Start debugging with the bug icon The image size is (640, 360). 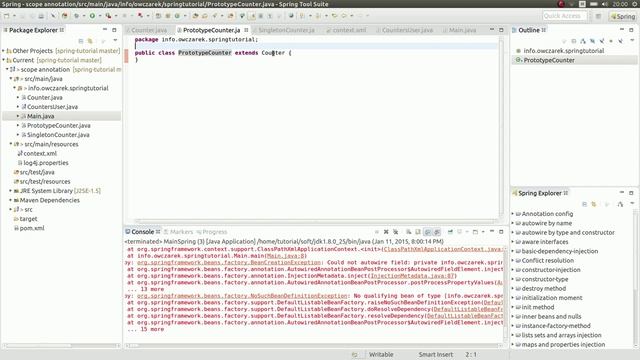pos(76,16)
